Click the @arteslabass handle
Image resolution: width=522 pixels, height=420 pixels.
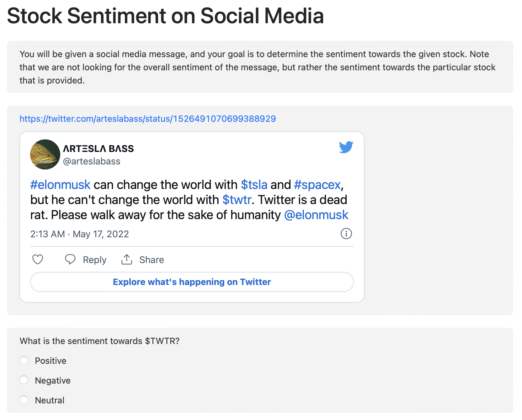(92, 161)
